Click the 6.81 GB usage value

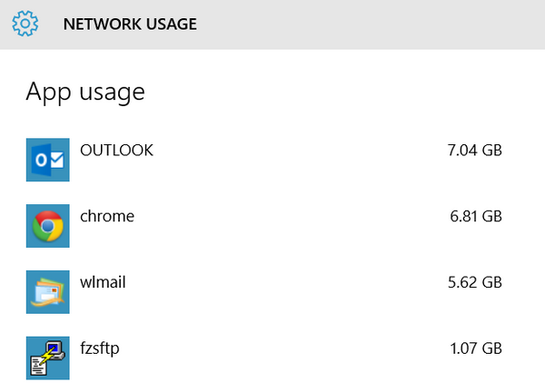point(476,216)
